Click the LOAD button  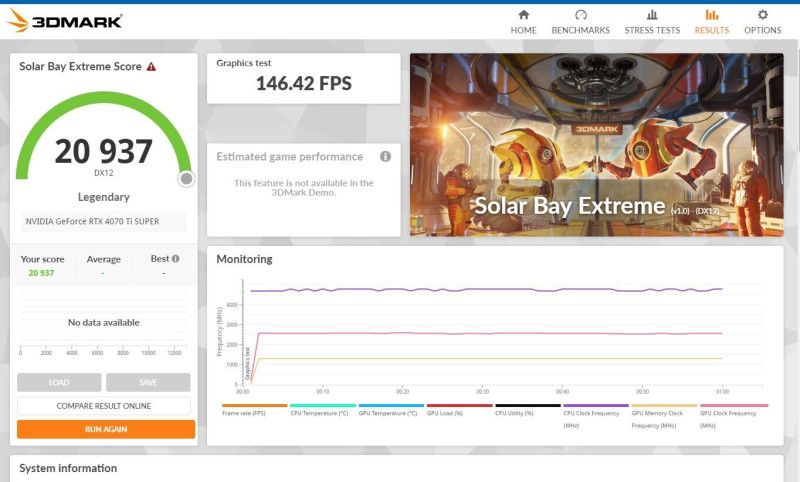click(x=59, y=382)
